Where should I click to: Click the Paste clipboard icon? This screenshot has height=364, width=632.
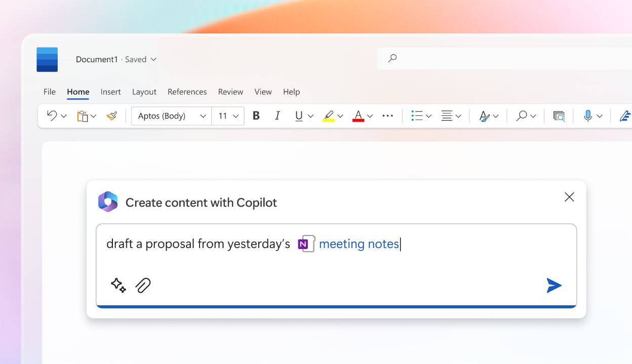pyautogui.click(x=83, y=116)
